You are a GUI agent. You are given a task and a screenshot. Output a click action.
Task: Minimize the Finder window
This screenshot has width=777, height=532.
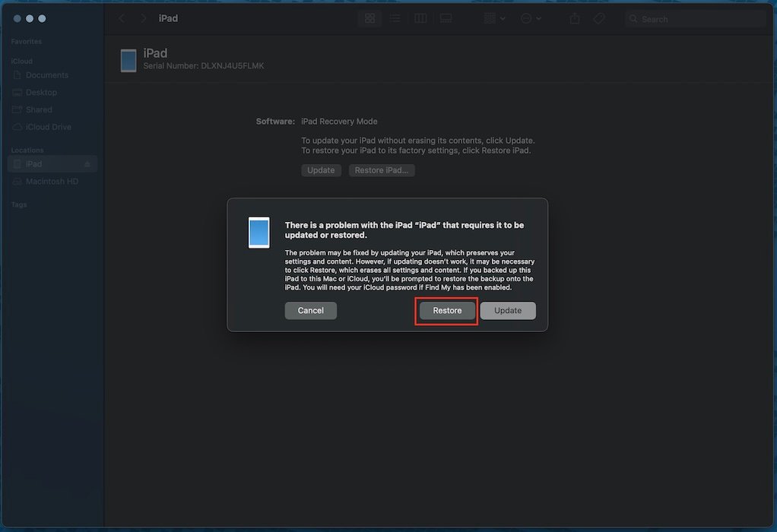[30, 18]
